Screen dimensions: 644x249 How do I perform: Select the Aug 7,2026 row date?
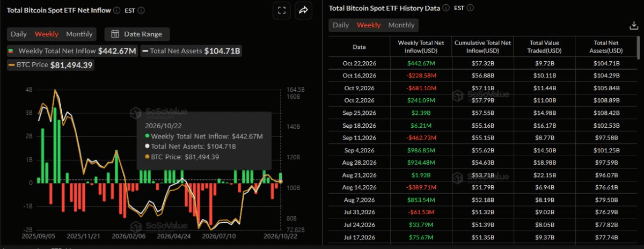click(x=359, y=200)
